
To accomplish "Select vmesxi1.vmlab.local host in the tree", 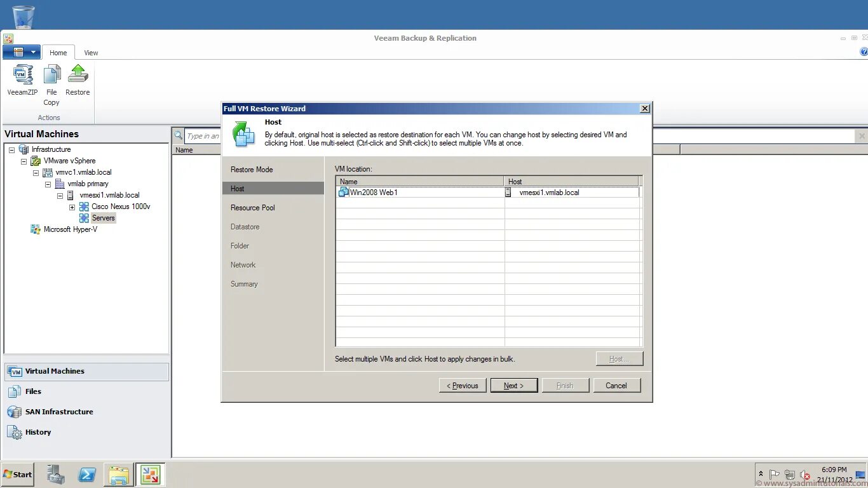I will coord(110,195).
